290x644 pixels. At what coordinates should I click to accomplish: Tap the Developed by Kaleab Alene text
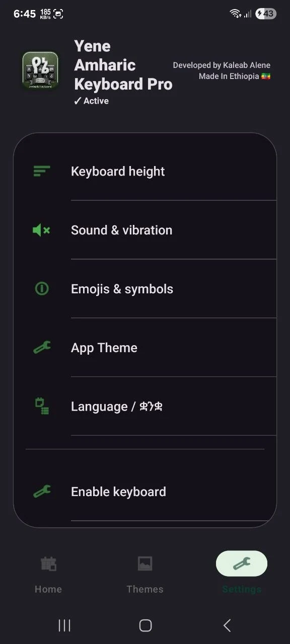(x=222, y=65)
